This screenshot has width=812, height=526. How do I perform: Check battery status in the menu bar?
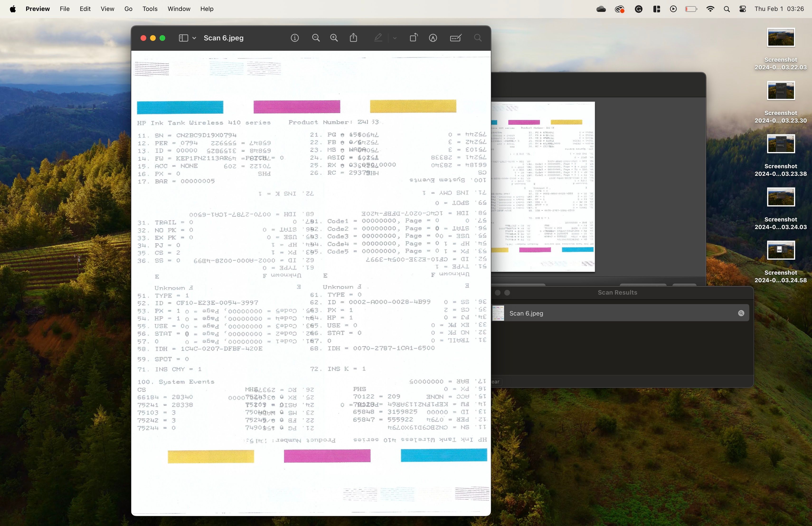point(691,9)
